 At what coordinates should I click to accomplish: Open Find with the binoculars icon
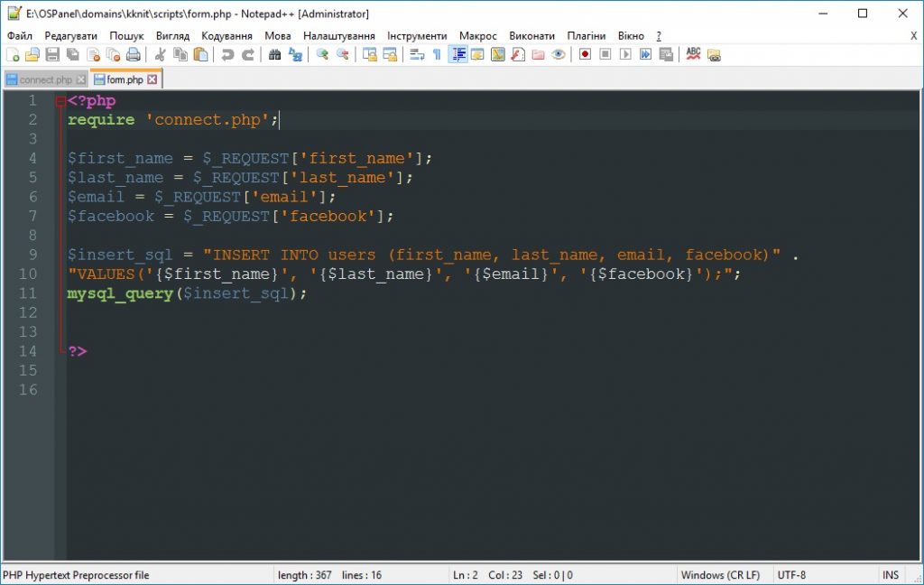click(274, 55)
